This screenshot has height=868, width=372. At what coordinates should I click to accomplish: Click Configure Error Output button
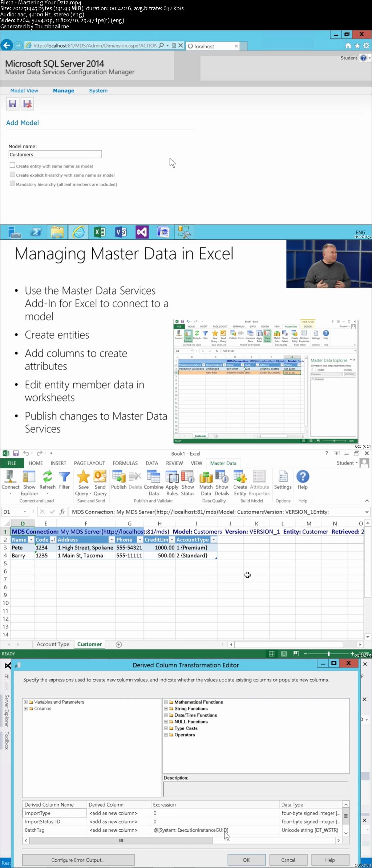(78, 860)
